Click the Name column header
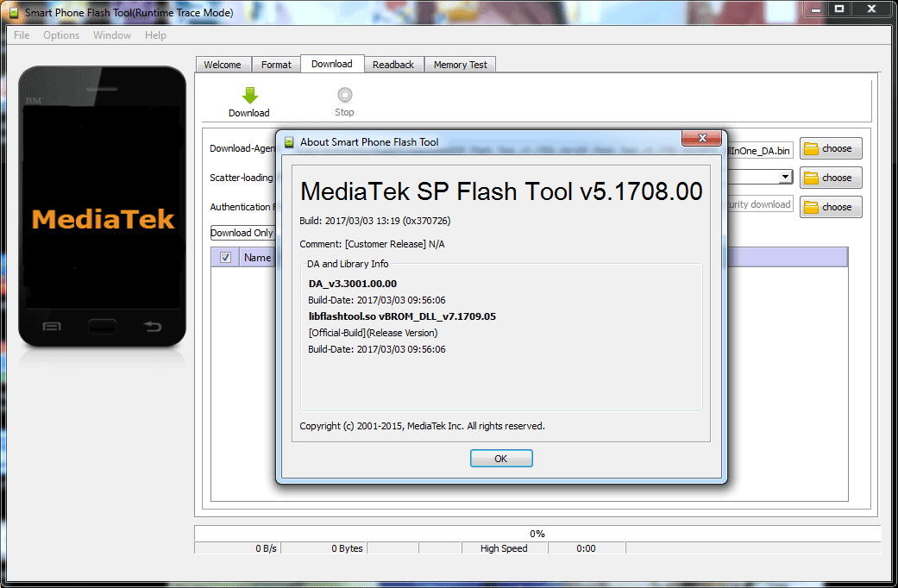898x588 pixels. (257, 258)
